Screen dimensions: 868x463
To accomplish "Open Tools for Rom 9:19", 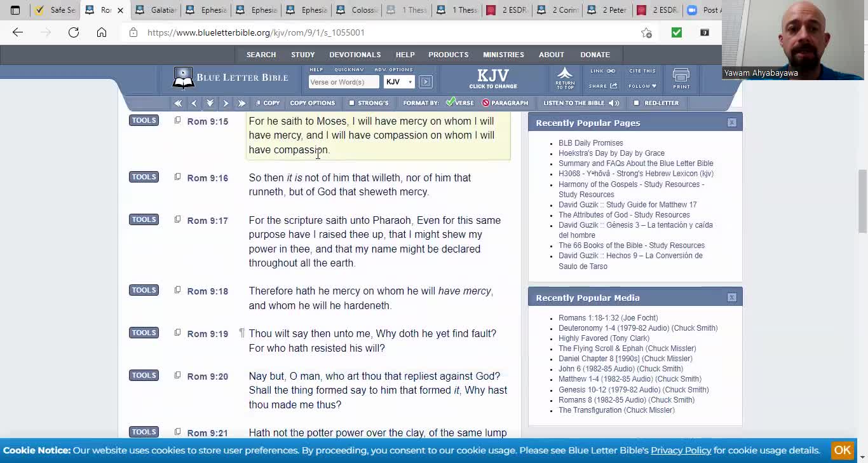I will [144, 333].
